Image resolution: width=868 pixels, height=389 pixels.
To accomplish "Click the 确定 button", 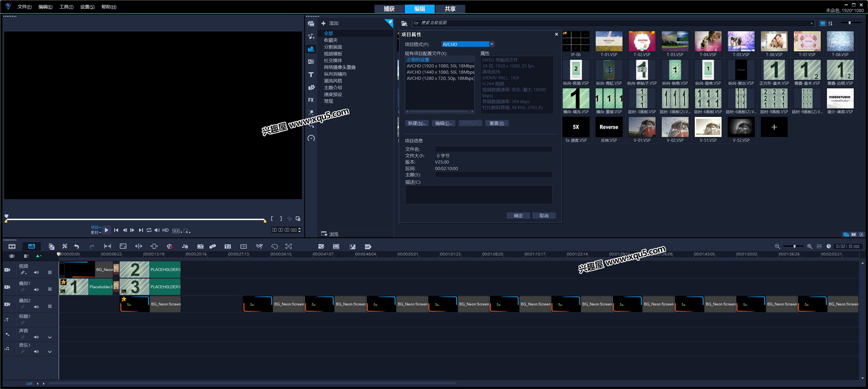I will [518, 216].
